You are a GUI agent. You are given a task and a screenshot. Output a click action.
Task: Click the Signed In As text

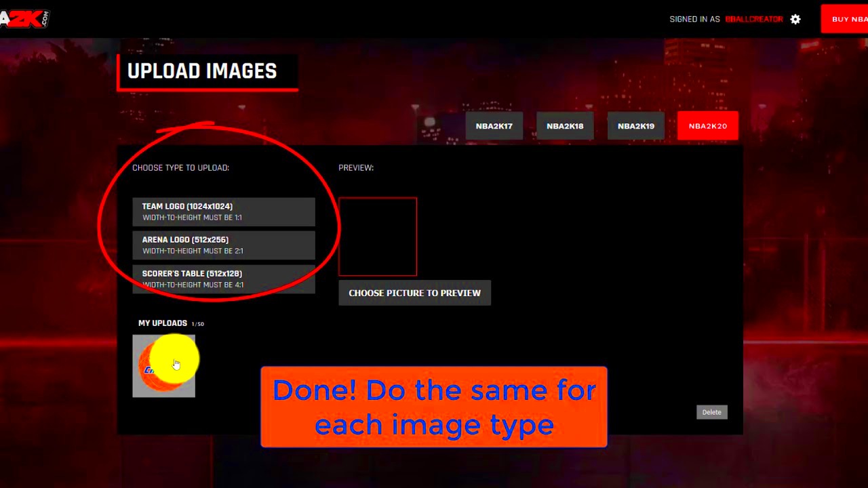(694, 19)
